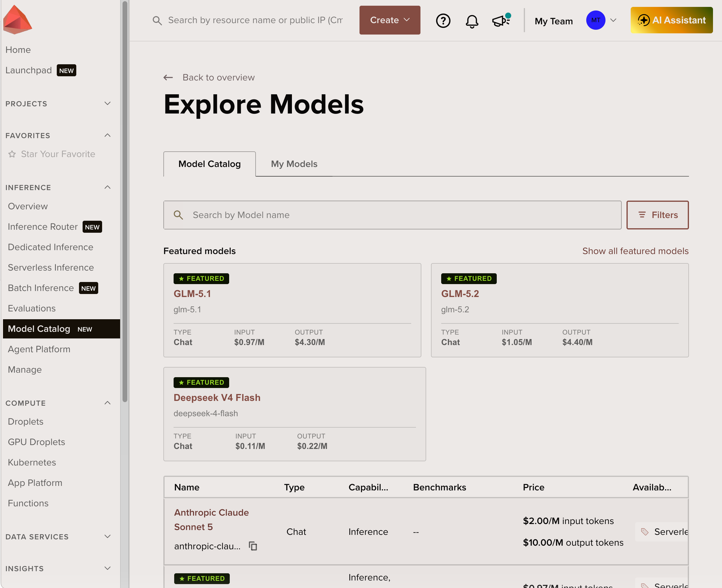Open Manage under Inference
The image size is (722, 588).
[x=25, y=370]
